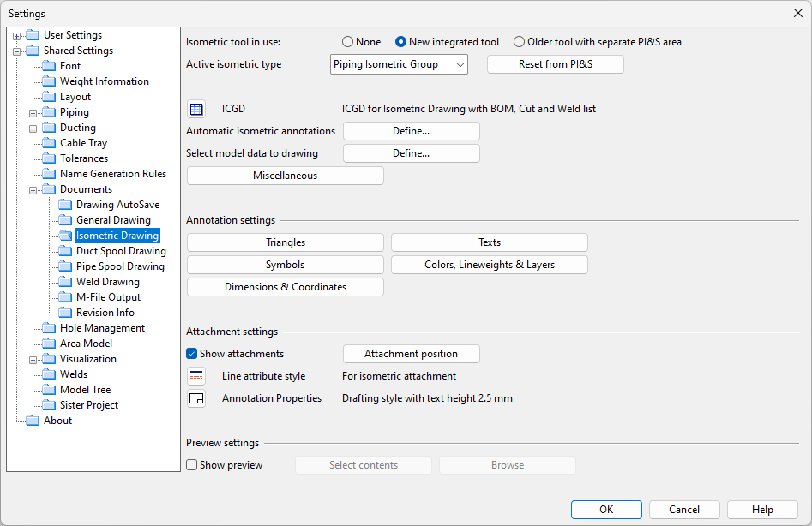
Task: Click the Colors, Lineweights & Layers button
Action: coord(489,265)
